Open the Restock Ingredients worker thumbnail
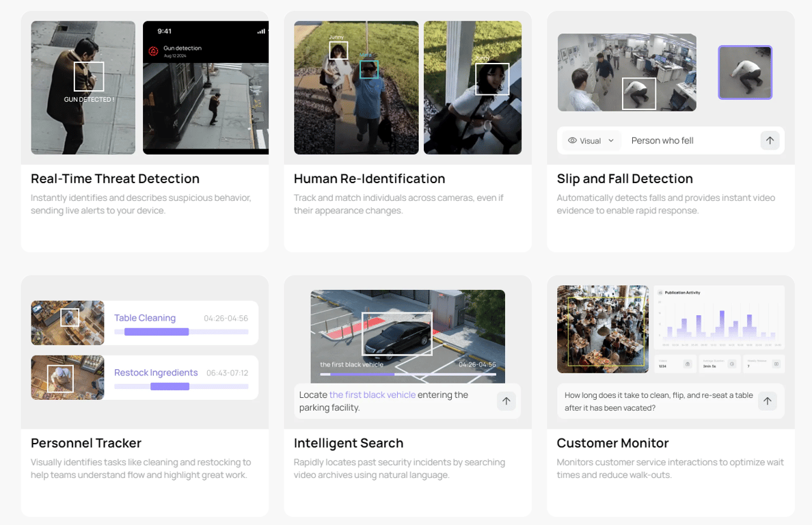Viewport: 812px width, 525px height. coord(67,377)
